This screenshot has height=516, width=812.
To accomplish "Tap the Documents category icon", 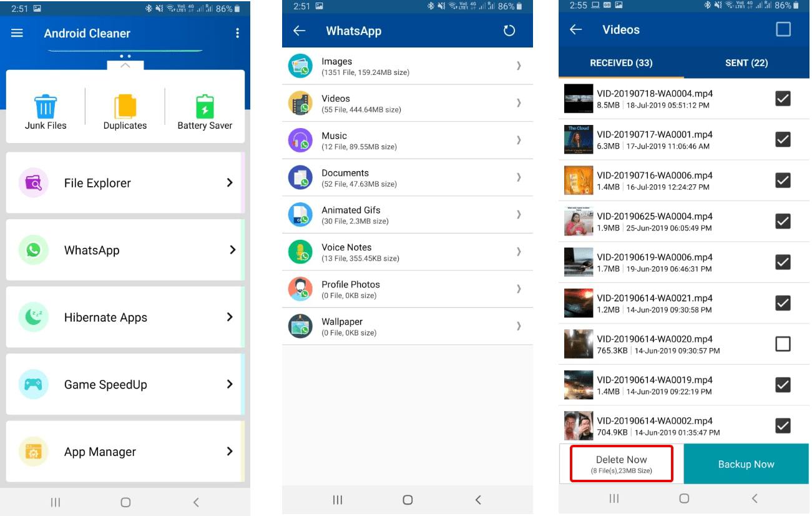I will pos(300,177).
